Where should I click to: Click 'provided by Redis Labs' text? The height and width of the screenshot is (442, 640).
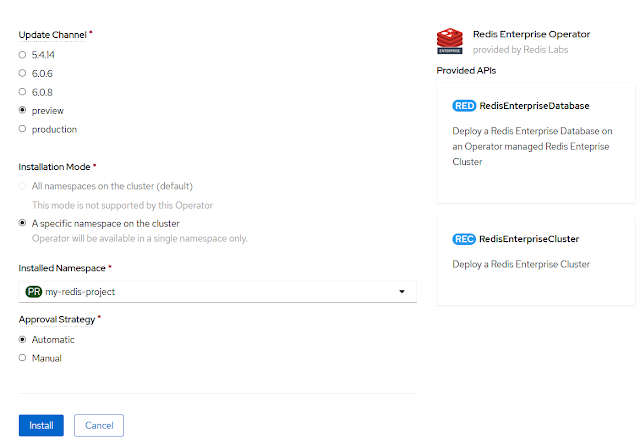click(x=520, y=50)
